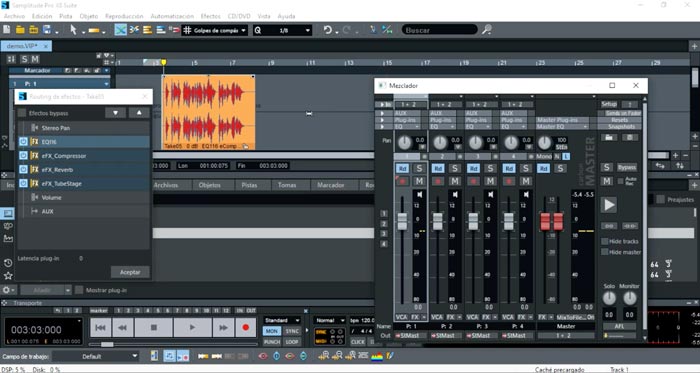Toggle the LOOP button in transport
This screenshot has width=700, height=373.
pyautogui.click(x=292, y=342)
